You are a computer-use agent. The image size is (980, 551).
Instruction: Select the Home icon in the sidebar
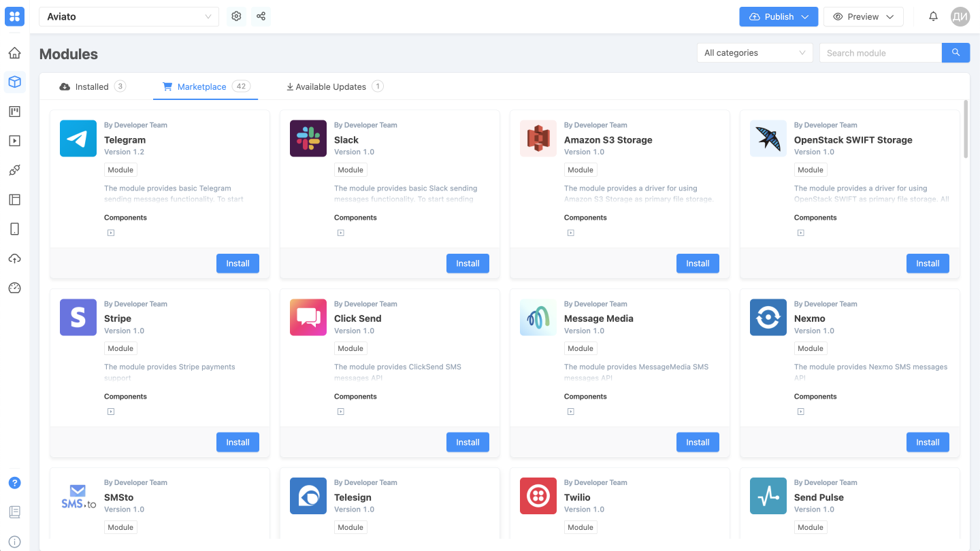click(x=14, y=52)
